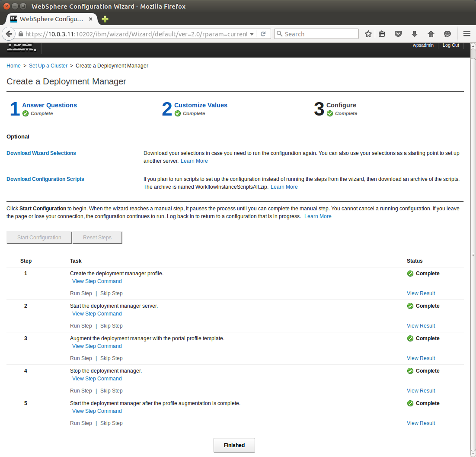This screenshot has width=476, height=457.
Task: Click Run Step for step 2
Action: tap(81, 326)
